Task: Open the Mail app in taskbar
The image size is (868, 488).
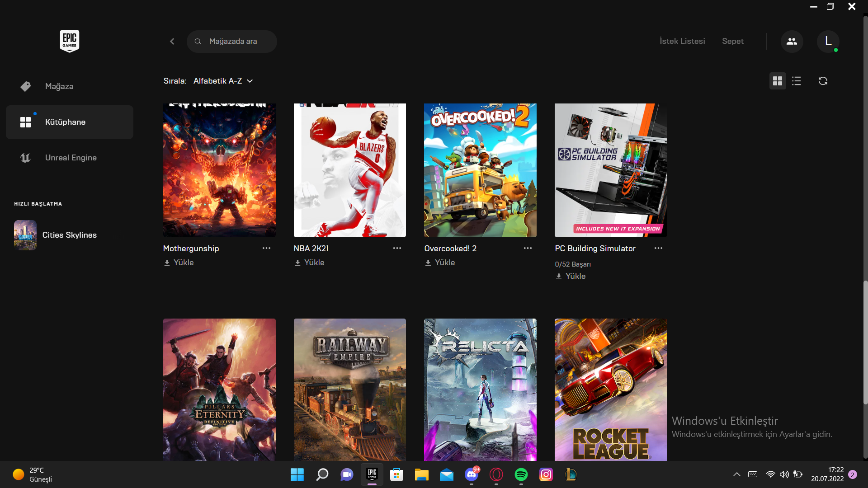Action: tap(446, 474)
